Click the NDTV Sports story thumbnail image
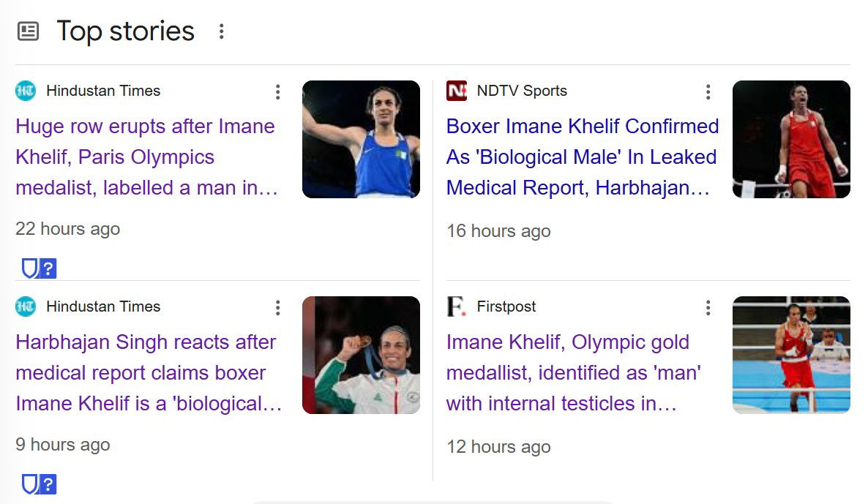This screenshot has height=504, width=868. click(x=791, y=139)
